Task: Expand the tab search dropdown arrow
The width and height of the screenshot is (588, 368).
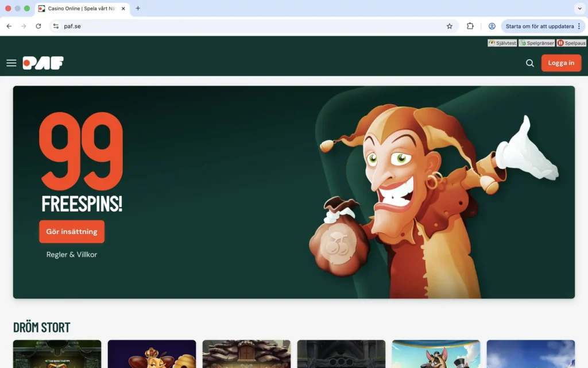Action: click(579, 9)
